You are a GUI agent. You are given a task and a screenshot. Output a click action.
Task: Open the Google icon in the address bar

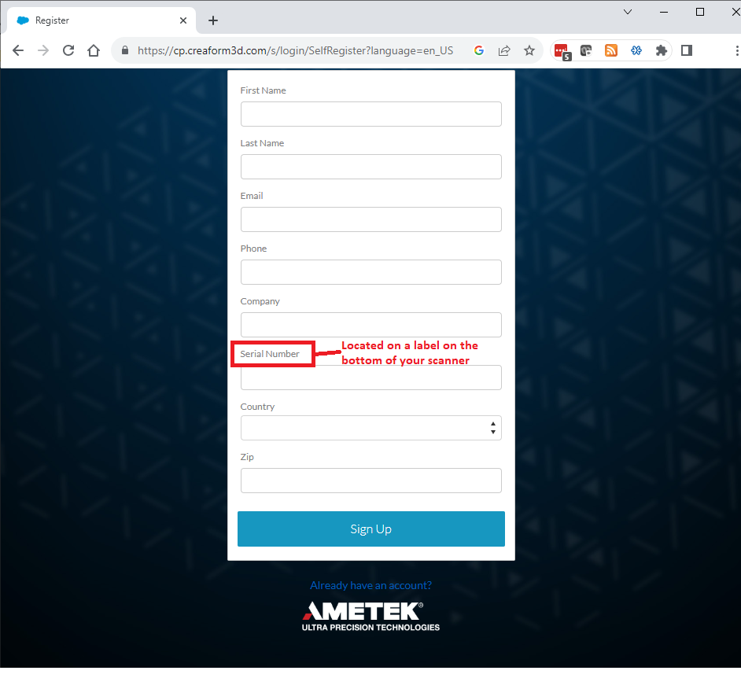tap(479, 50)
